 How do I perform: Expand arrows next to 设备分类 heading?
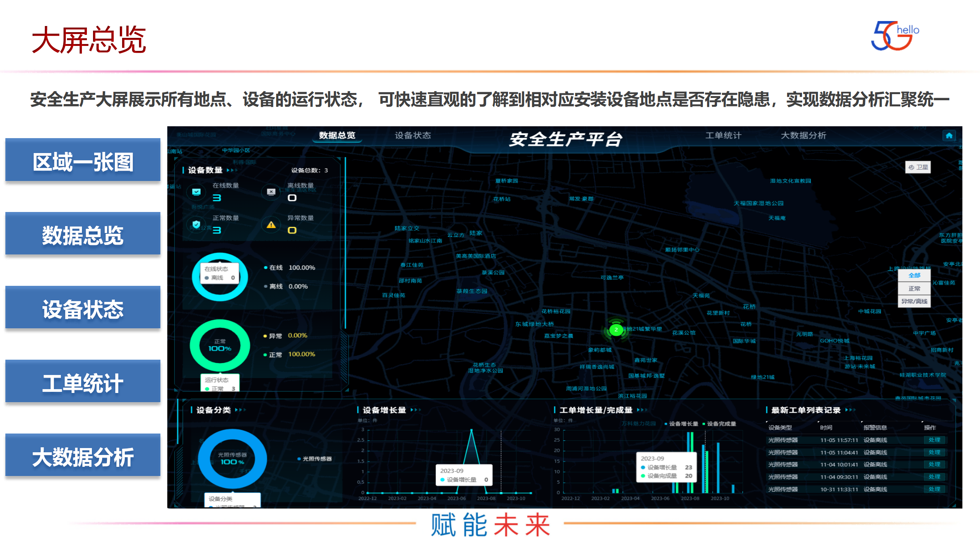(240, 410)
